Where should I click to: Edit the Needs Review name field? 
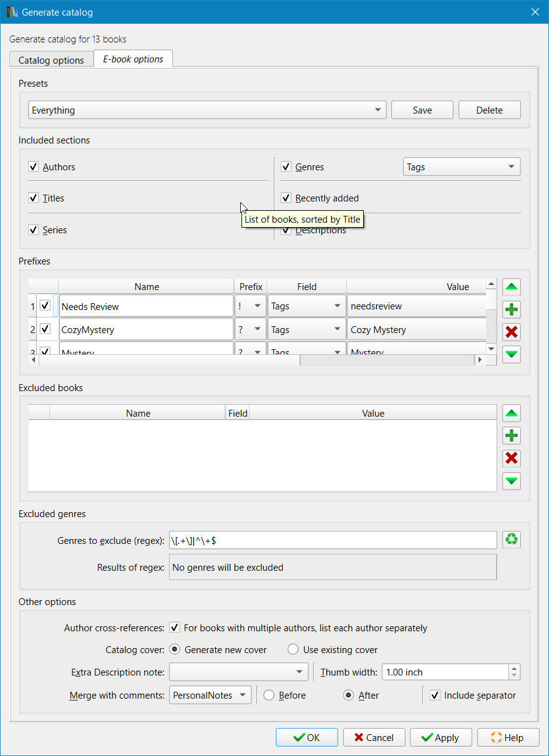(x=146, y=306)
